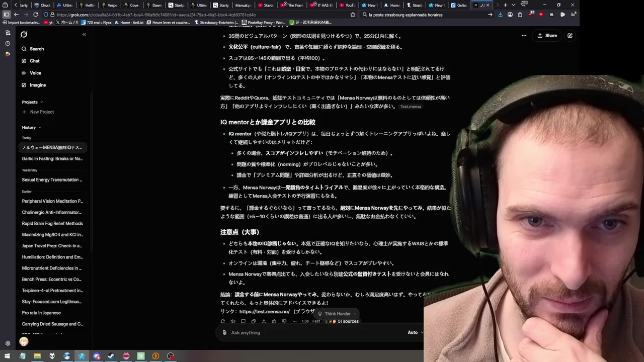The image size is (644, 362).
Task: Open 'Sexual Energy Transmutation' chat
Action: 52,180
